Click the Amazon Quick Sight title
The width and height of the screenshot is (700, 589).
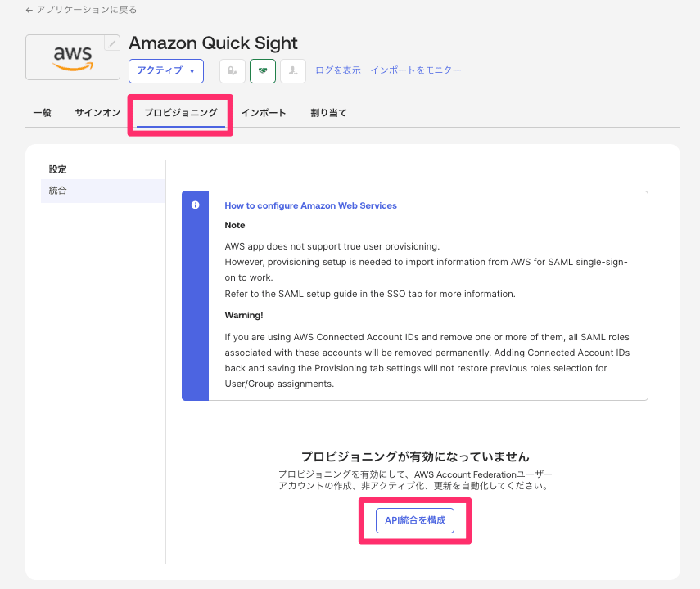[213, 43]
